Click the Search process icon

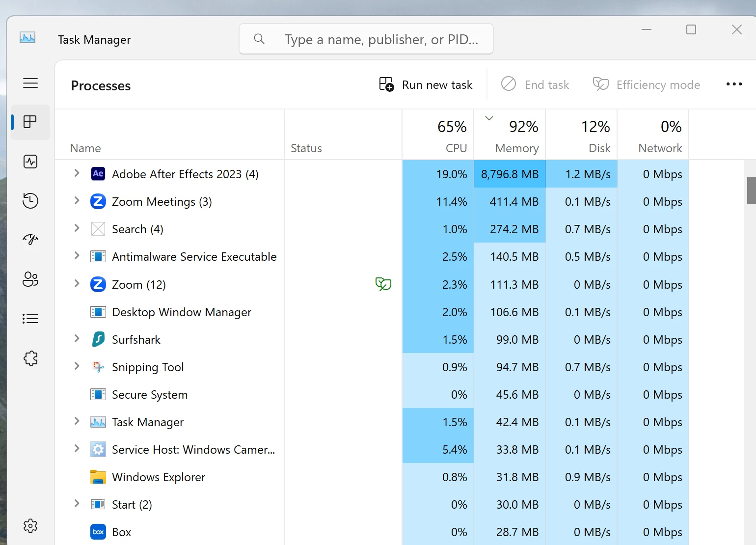point(98,229)
